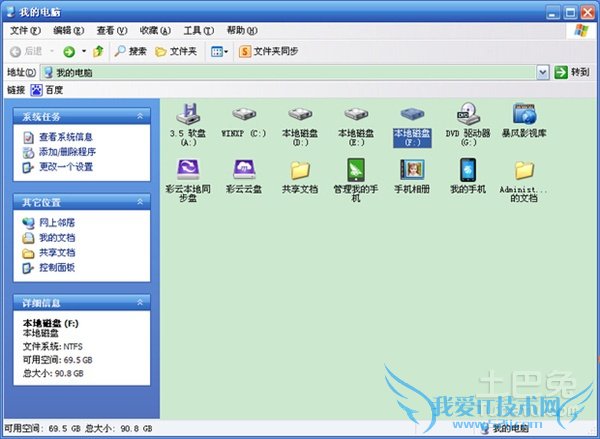
Task: Click the 转到 go button
Action: click(572, 72)
